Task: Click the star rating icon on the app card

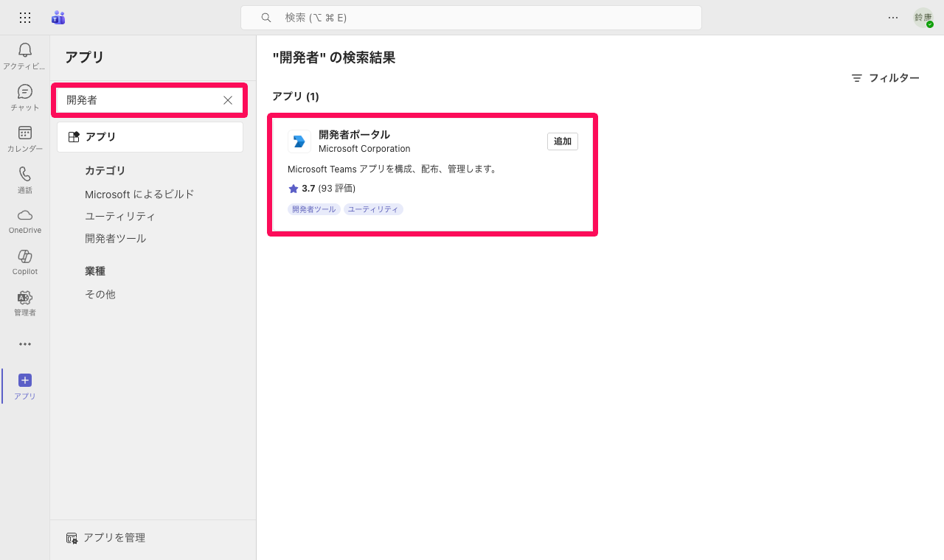Action: point(294,189)
